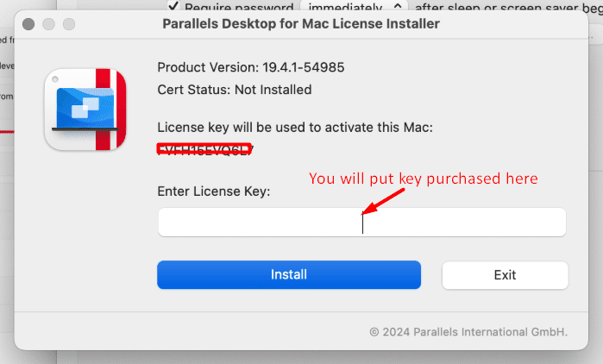Image resolution: width=603 pixels, height=364 pixels.
Task: Click the Cert Status: Not Installed text
Action: [235, 89]
